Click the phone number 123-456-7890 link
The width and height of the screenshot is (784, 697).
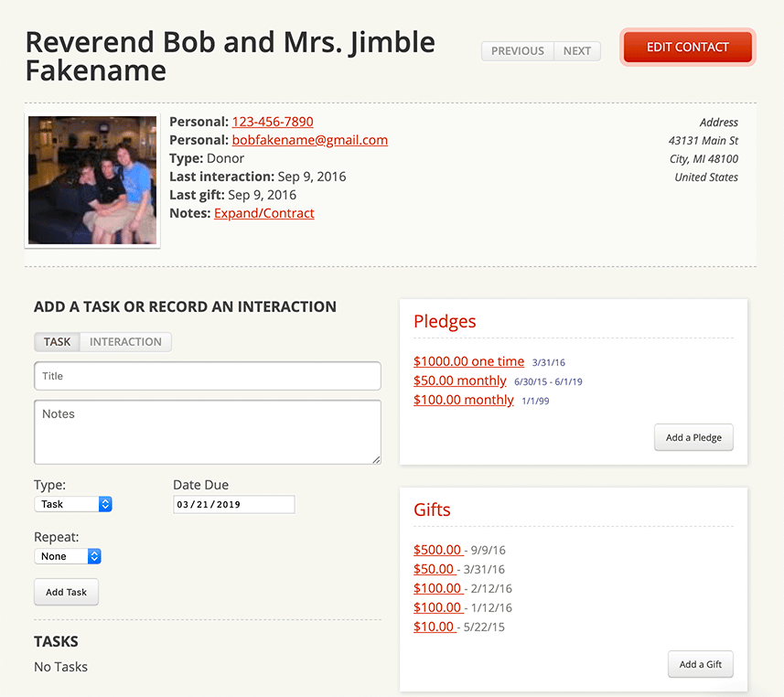tap(273, 122)
